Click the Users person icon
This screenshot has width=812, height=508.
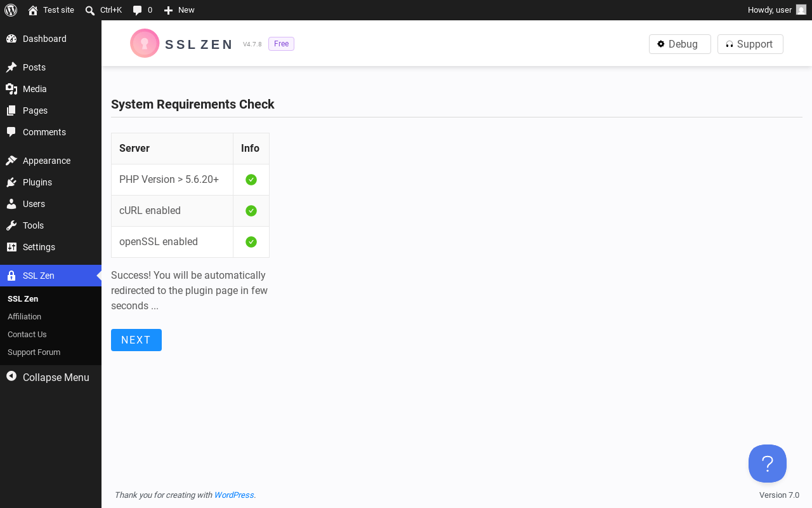[x=11, y=204]
